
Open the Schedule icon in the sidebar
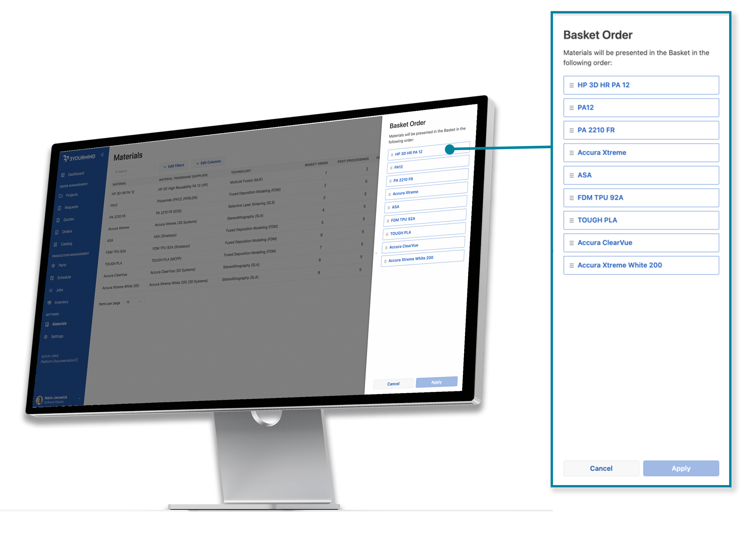52,278
